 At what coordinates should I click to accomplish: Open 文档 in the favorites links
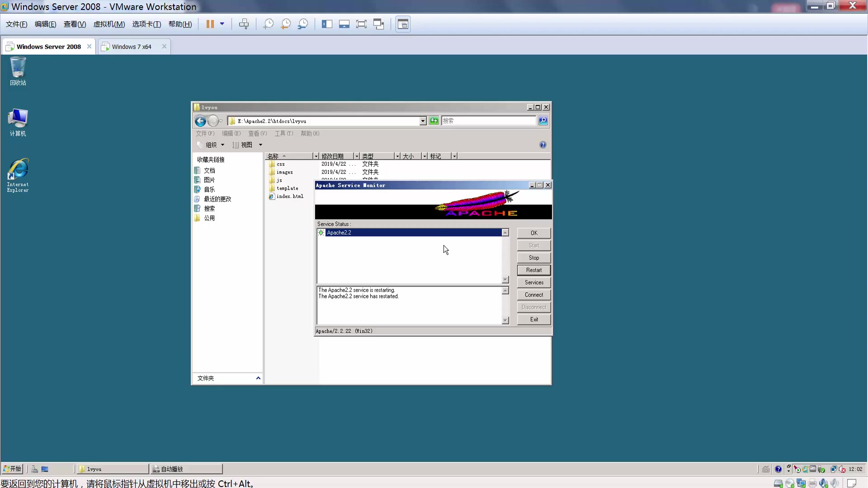pos(209,170)
